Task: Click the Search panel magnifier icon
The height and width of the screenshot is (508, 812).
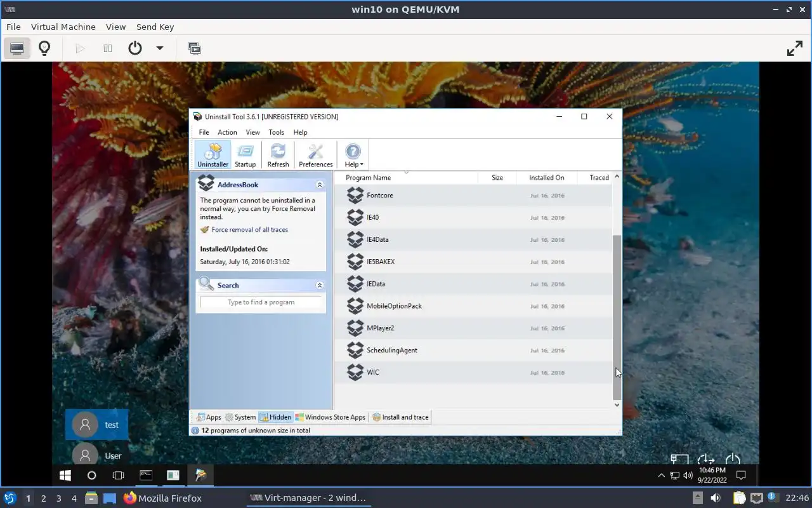Action: pyautogui.click(x=206, y=284)
